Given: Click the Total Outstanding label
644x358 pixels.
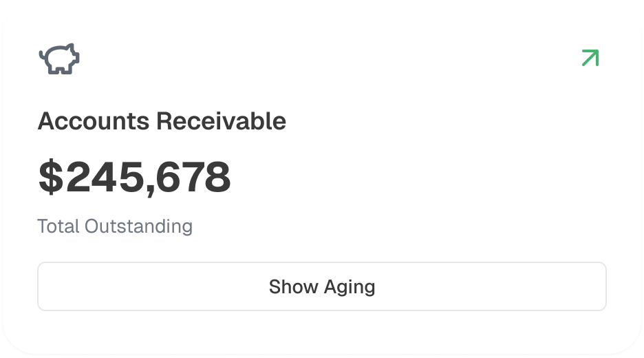Looking at the screenshot, I should (115, 226).
